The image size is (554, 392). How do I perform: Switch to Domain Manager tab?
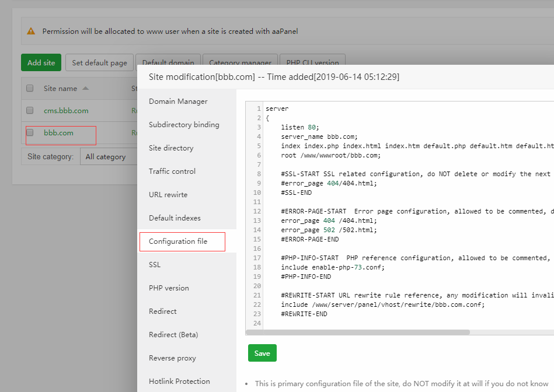click(178, 101)
